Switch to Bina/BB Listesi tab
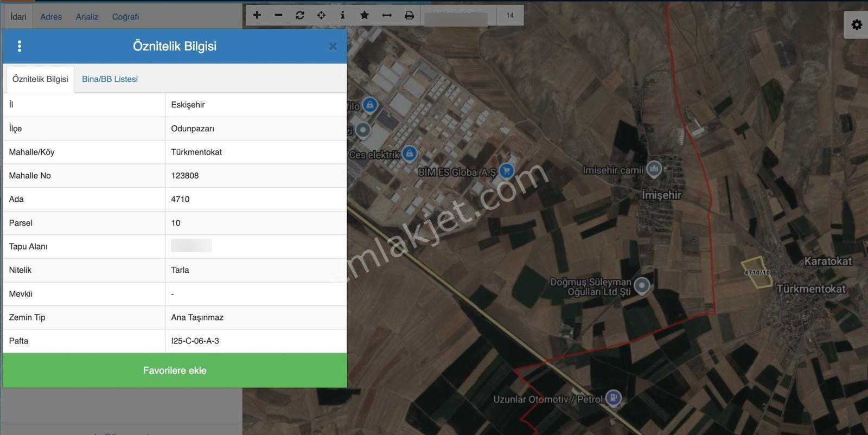Viewport: 868px width, 435px height. tap(110, 79)
